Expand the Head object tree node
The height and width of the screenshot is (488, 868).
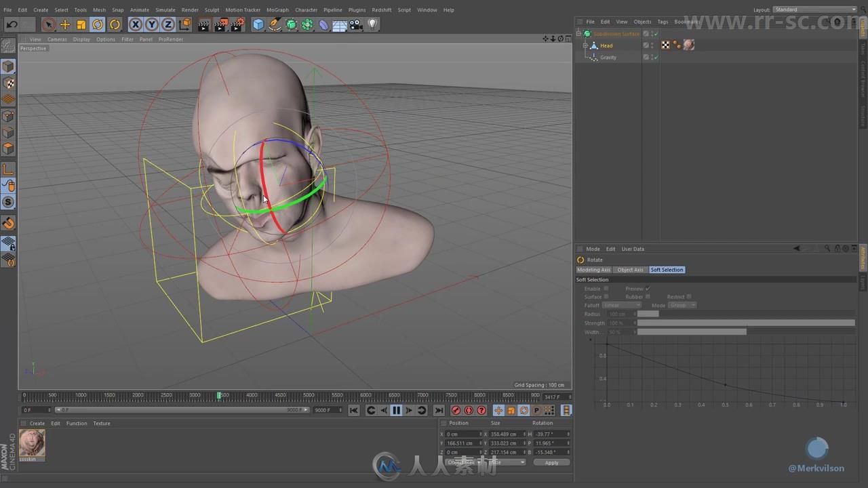click(x=585, y=45)
